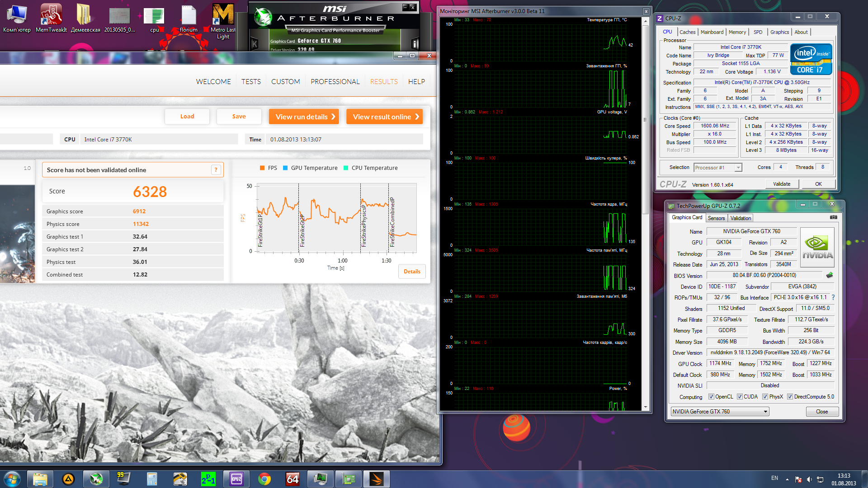This screenshot has width=868, height=488.
Task: Open the NVIDIA GeForce GTX 760 dropdown
Action: pyautogui.click(x=720, y=412)
